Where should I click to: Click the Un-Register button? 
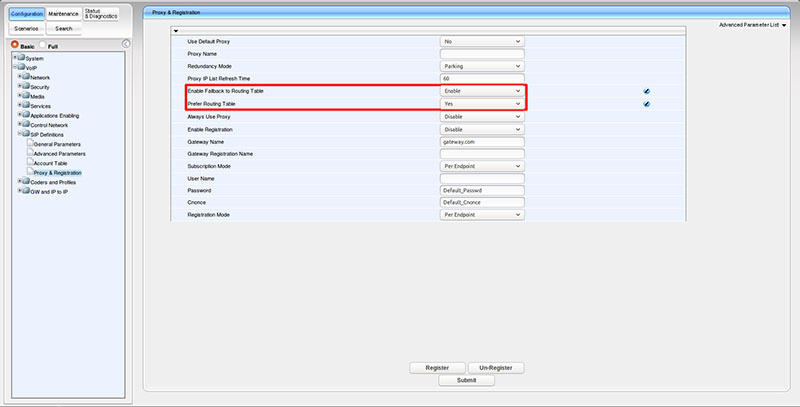tap(496, 368)
